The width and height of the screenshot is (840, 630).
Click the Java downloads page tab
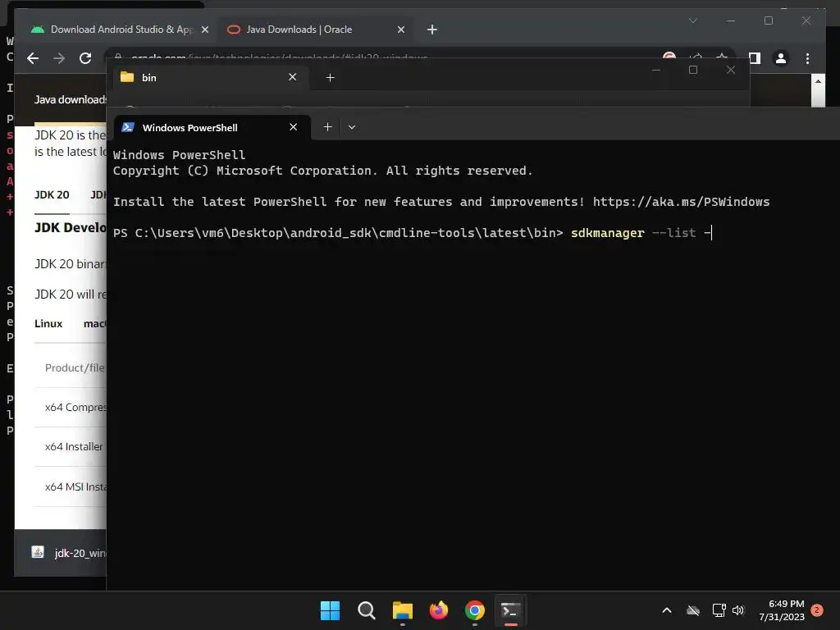[x=70, y=99]
